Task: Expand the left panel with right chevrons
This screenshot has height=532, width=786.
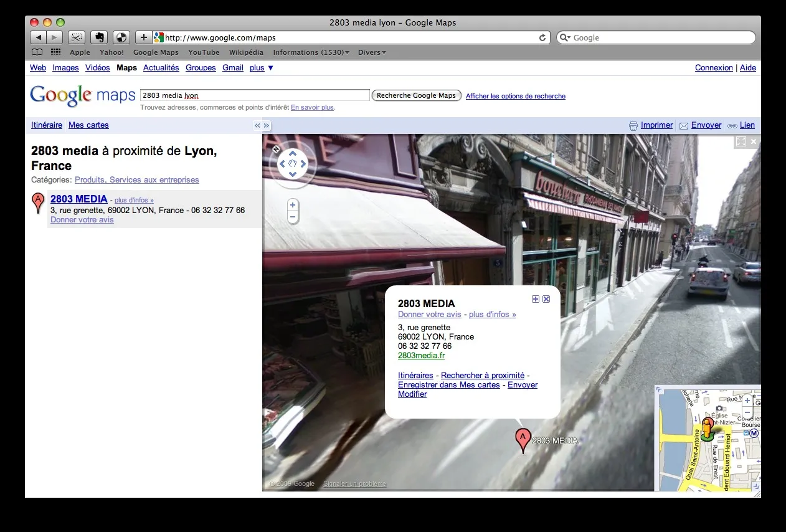Action: click(x=267, y=125)
